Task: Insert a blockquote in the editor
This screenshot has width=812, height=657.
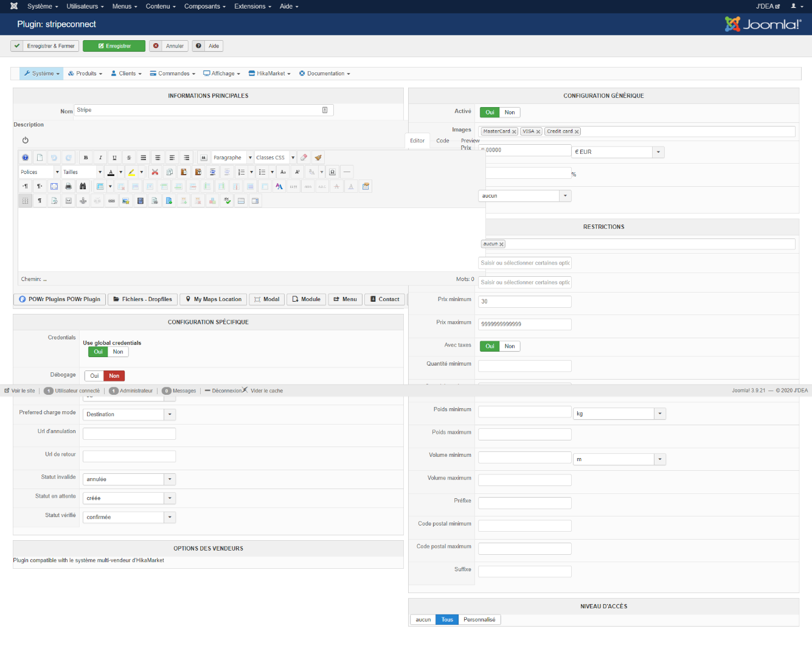Action: coord(203,158)
